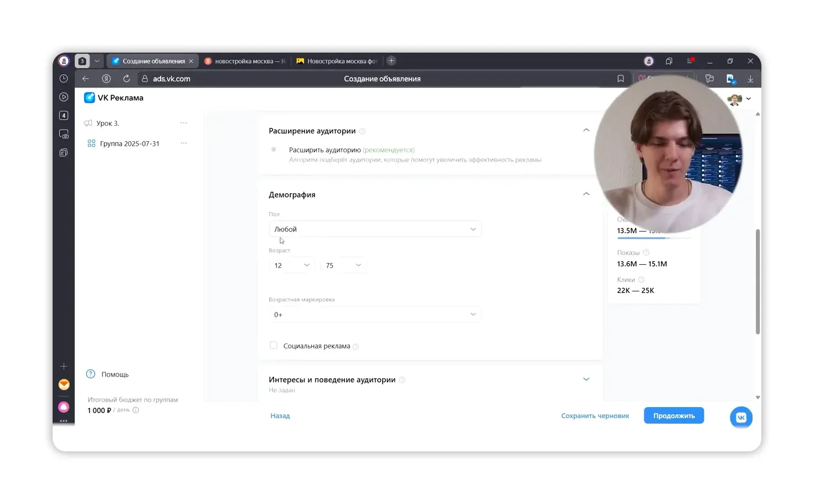Switch to the новостройка москва tab
Screen dimensions: 814x504
tap(245, 61)
